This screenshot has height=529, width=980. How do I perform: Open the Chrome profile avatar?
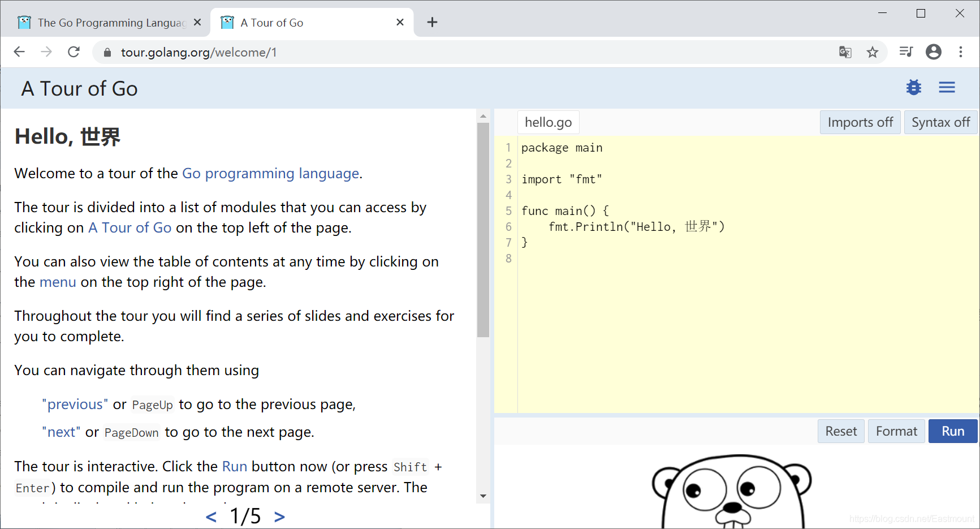[934, 52]
